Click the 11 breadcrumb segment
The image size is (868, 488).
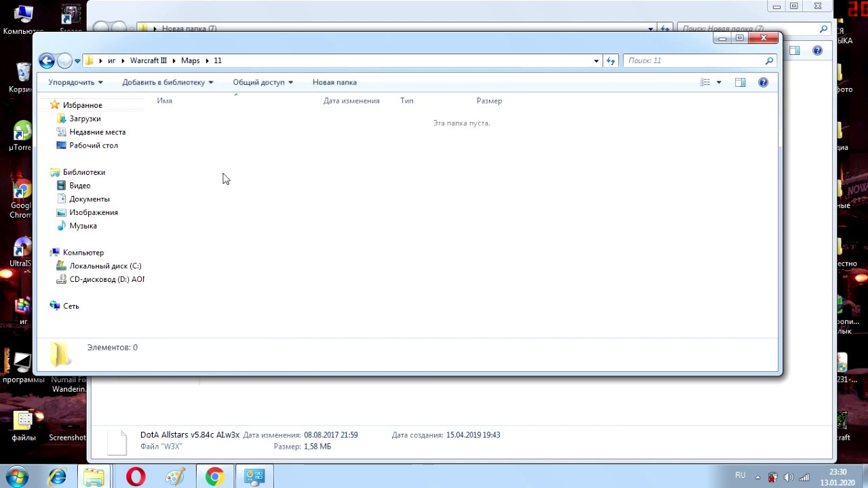point(218,61)
